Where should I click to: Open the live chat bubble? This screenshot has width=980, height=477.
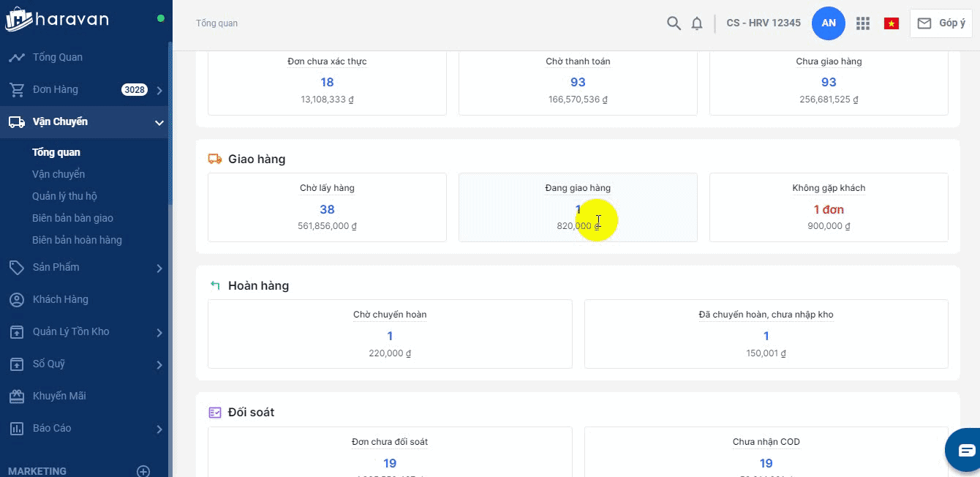pos(965,450)
